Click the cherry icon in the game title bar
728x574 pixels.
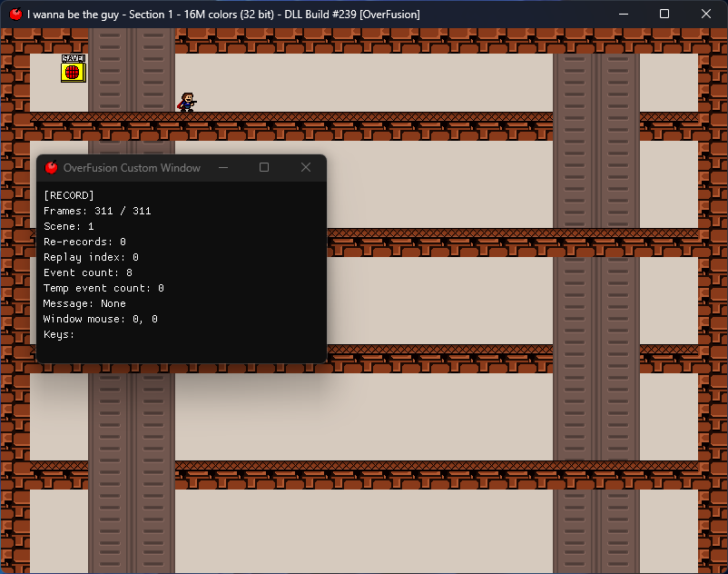15,15
